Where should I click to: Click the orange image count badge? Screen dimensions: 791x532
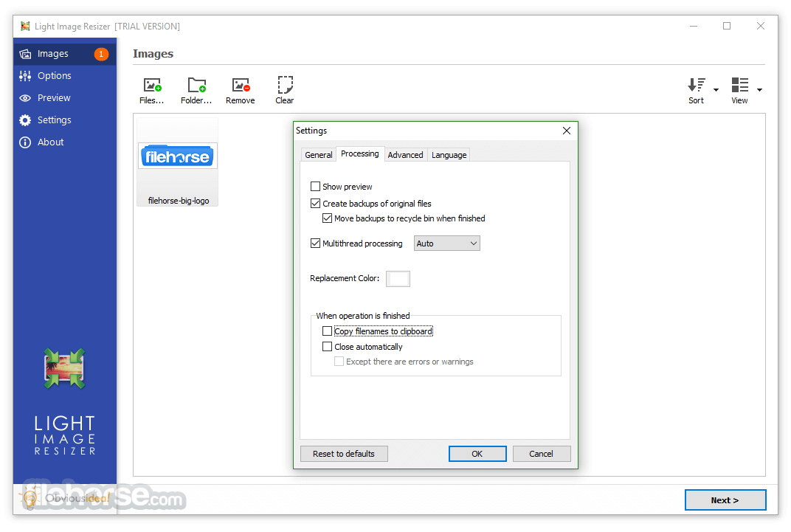(x=101, y=54)
